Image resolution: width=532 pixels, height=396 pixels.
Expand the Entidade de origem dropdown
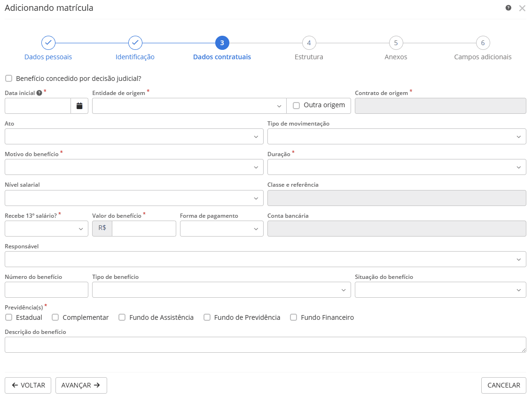click(189, 106)
